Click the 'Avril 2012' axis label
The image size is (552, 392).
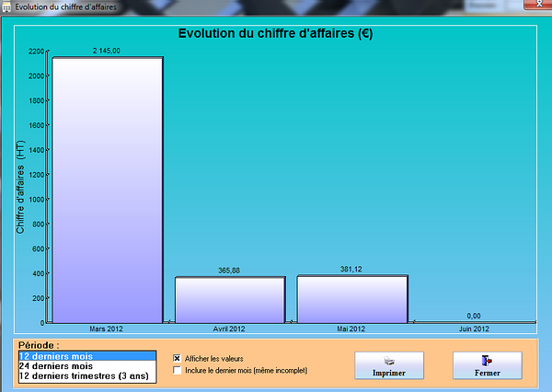229,329
